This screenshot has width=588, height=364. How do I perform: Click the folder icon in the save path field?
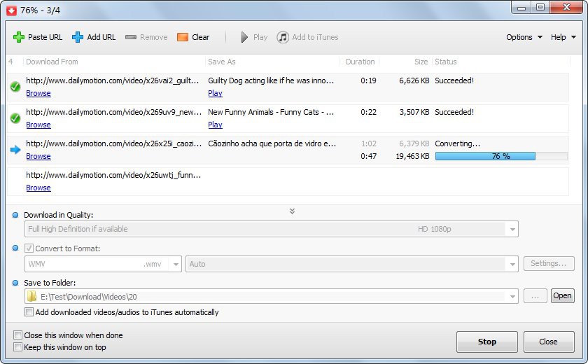pyautogui.click(x=32, y=297)
